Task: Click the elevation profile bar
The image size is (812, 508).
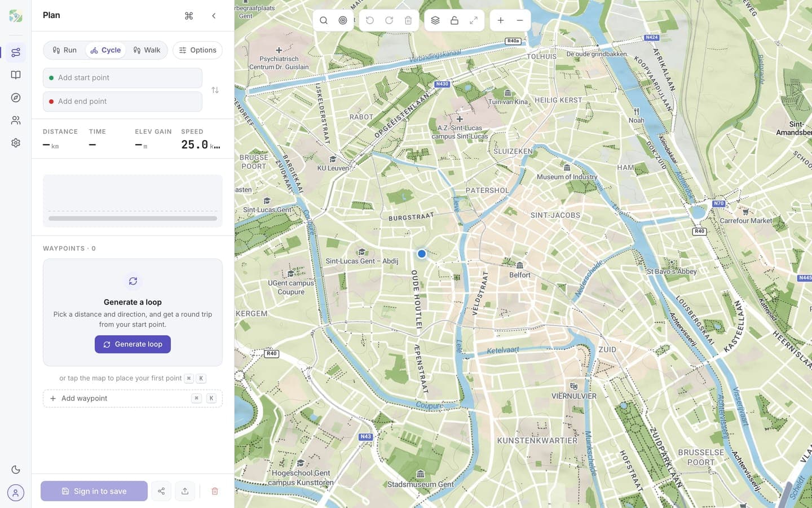Action: pos(133,218)
